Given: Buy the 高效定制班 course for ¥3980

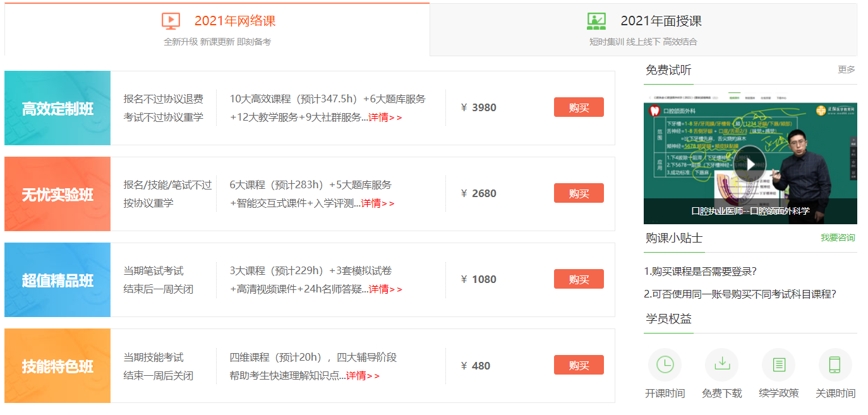Looking at the screenshot, I should point(579,107).
